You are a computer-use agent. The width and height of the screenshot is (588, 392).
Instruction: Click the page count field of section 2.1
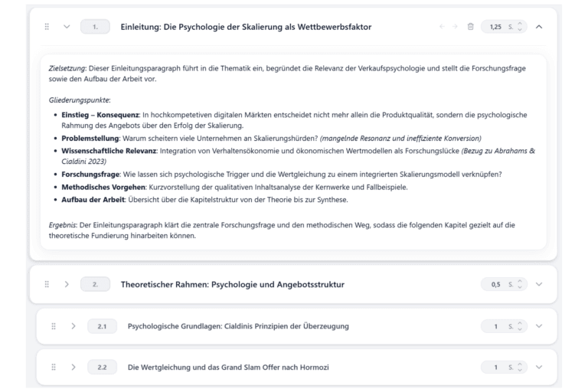tap(500, 326)
